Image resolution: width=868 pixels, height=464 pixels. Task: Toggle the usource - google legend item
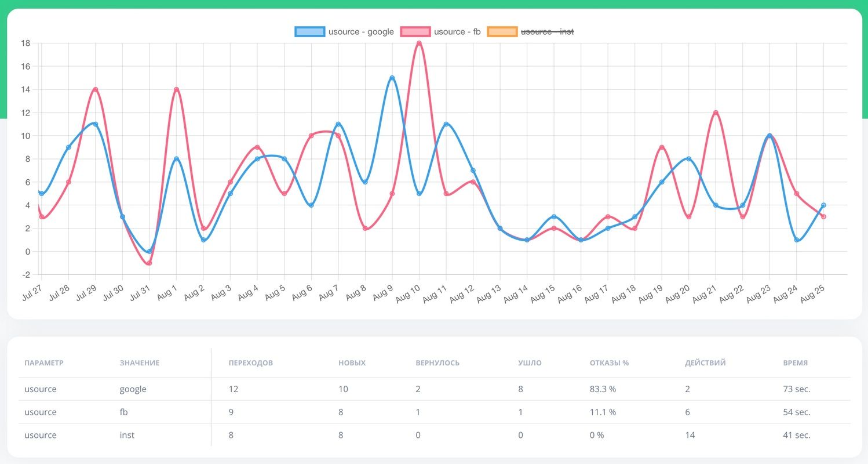[344, 31]
